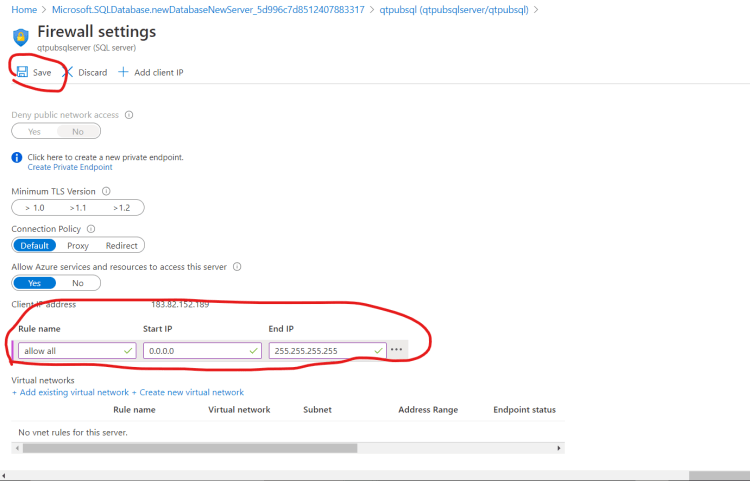Viewport: 750px width, 481px height.
Task: Set Deny public network access to Yes
Action: pos(34,131)
